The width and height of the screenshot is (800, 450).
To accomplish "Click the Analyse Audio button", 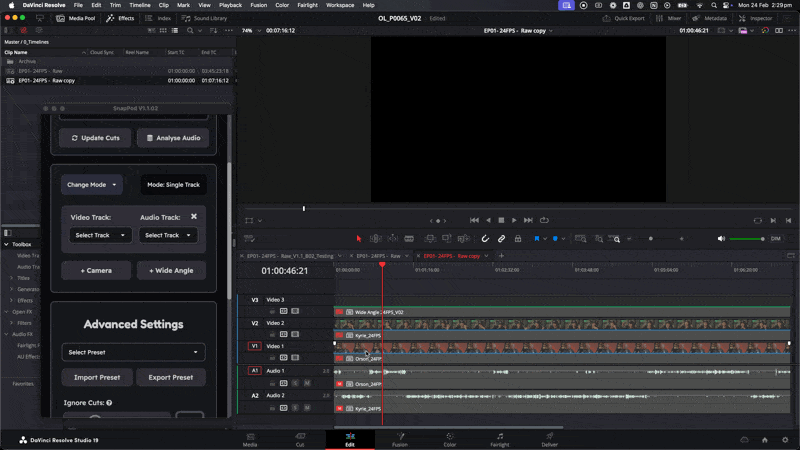I will click(173, 138).
